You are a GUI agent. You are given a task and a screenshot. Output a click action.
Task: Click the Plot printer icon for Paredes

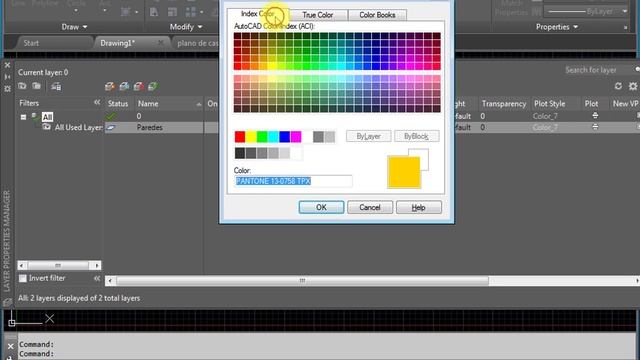click(595, 127)
